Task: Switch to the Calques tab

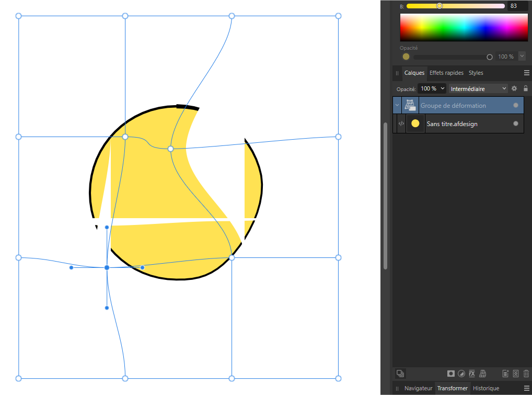Action: (414, 73)
